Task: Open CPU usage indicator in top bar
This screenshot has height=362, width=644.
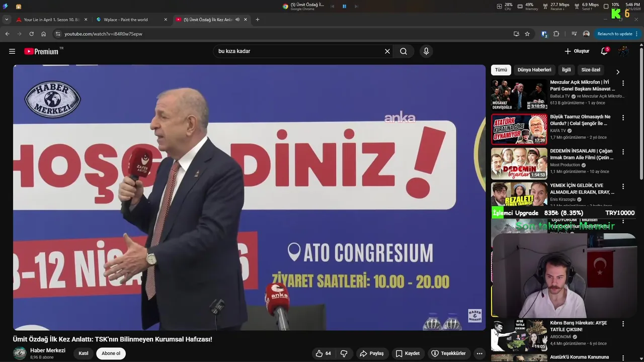Action: click(x=505, y=6)
